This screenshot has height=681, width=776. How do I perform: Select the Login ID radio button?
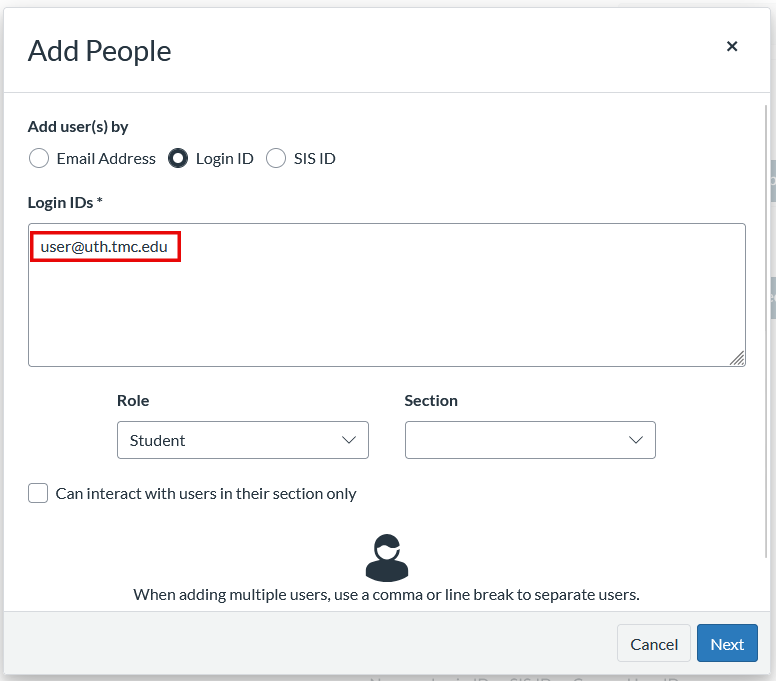coord(178,158)
